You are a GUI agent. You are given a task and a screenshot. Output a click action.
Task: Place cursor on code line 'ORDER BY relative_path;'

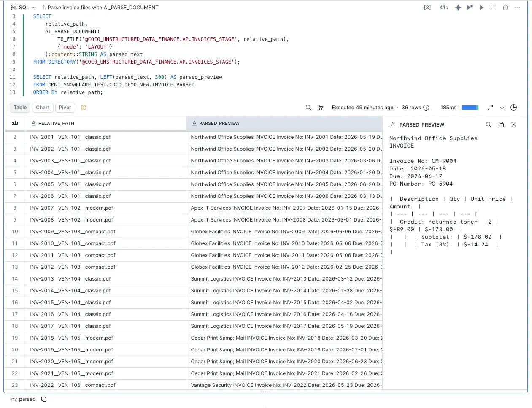(x=68, y=92)
